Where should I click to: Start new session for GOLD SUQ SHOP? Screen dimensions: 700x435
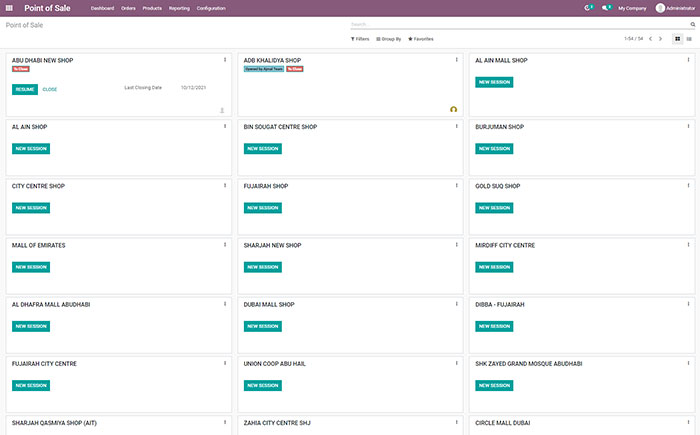494,208
